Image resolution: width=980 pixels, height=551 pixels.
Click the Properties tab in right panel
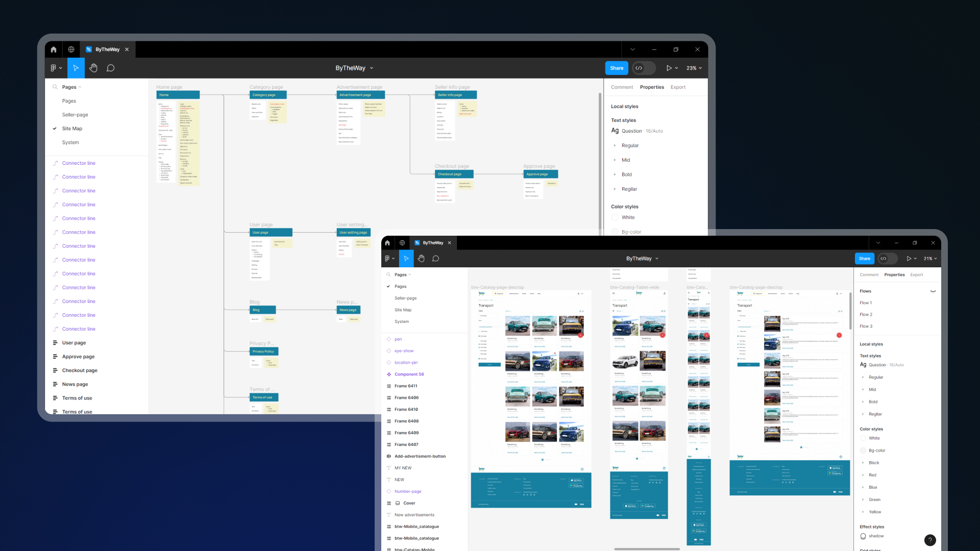coord(651,87)
